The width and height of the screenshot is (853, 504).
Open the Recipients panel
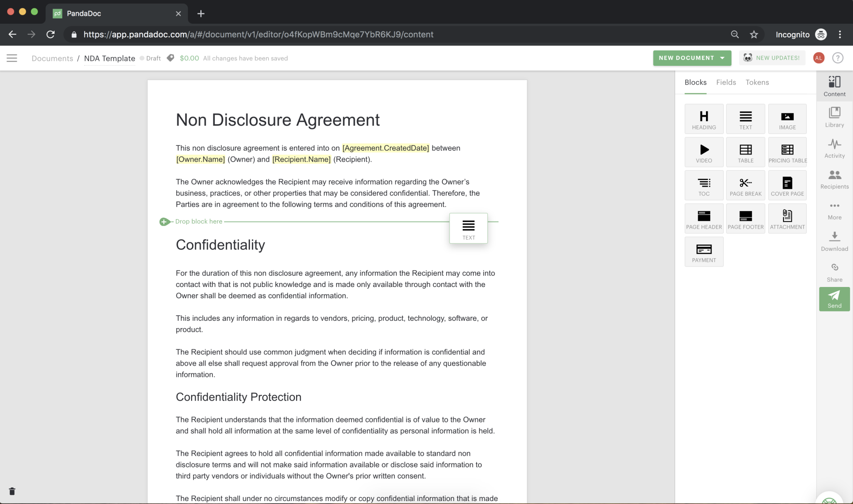click(834, 179)
